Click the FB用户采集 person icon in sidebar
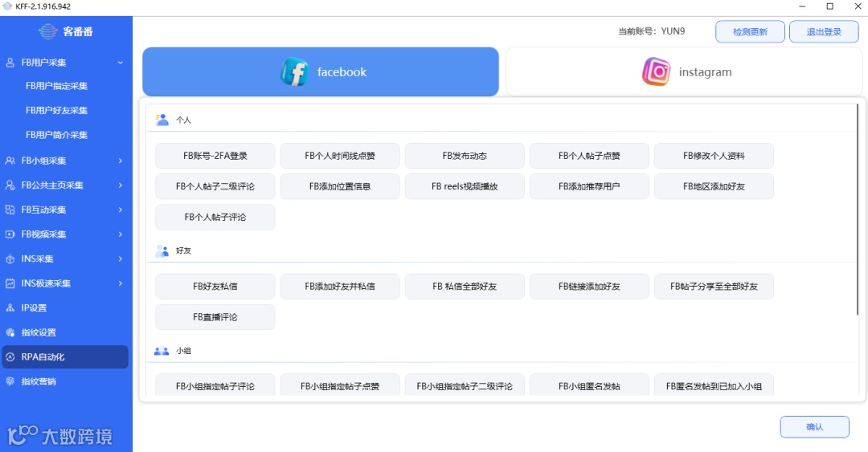The height and width of the screenshot is (452, 868). [x=10, y=63]
